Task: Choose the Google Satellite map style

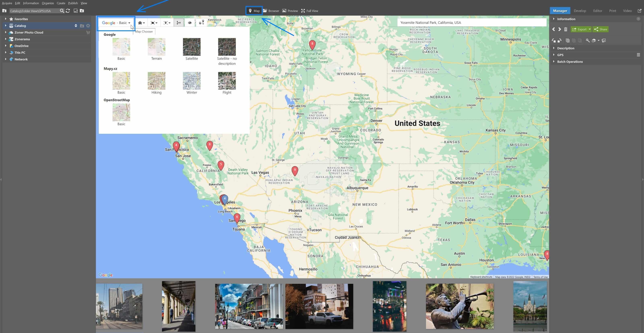Action: [x=192, y=49]
